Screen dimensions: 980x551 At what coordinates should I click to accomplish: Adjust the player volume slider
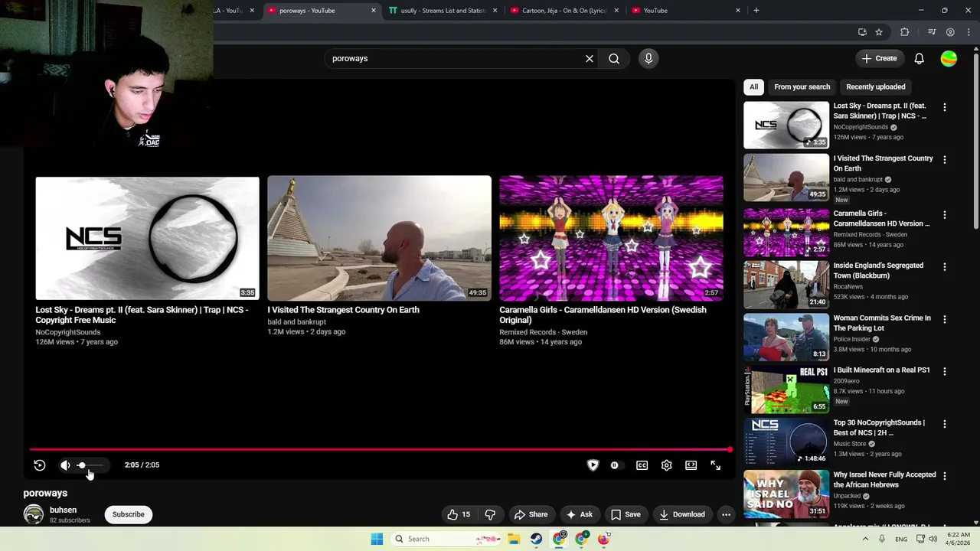[90, 465]
